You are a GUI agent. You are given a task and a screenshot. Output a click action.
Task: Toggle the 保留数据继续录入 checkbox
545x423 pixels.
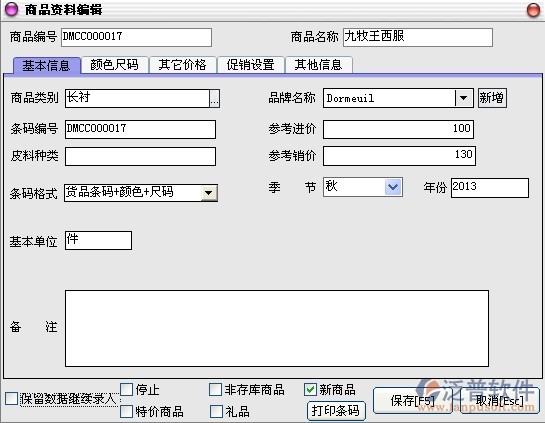11,398
